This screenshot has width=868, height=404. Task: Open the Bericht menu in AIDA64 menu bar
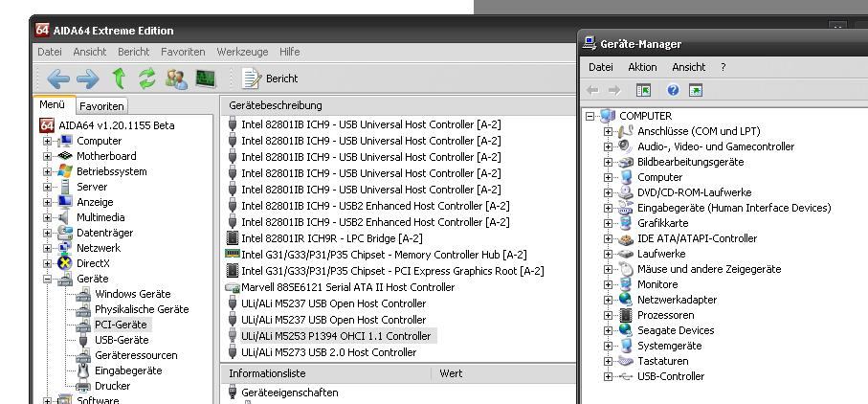click(x=133, y=52)
